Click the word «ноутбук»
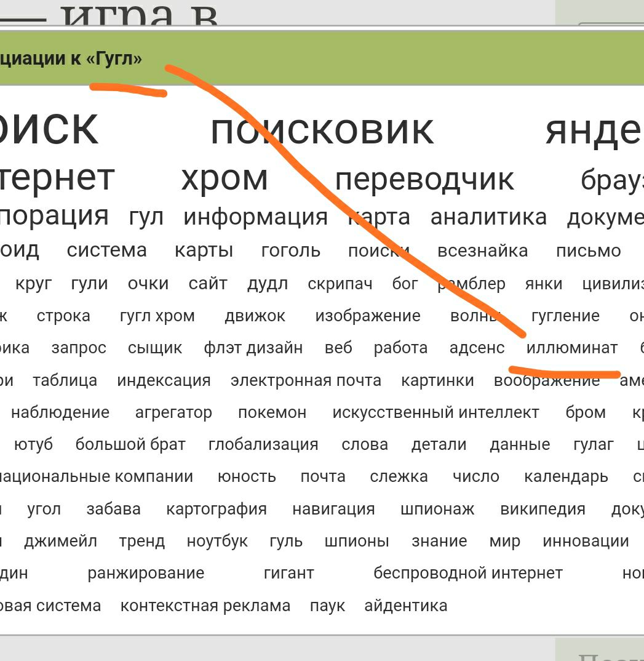Viewport: 644px width, 661px height. pos(217,542)
